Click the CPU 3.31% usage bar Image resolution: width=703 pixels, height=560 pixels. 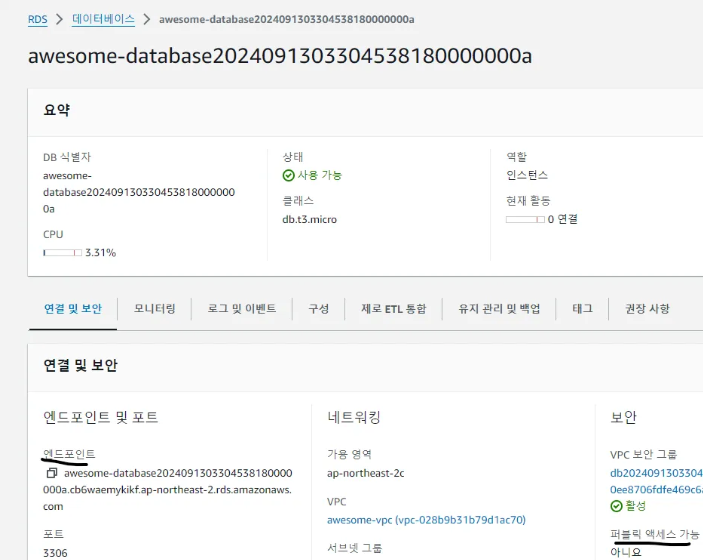click(x=62, y=253)
